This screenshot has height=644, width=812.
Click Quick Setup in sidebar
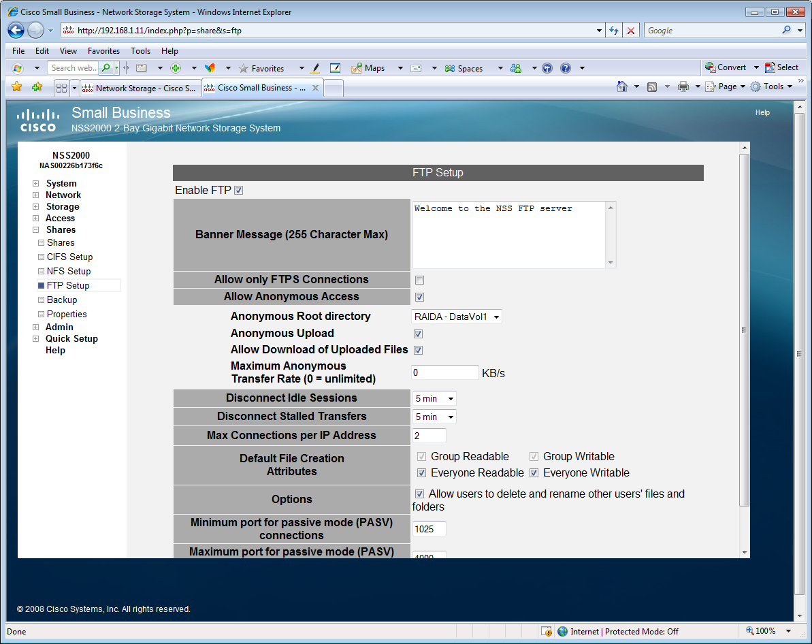71,339
